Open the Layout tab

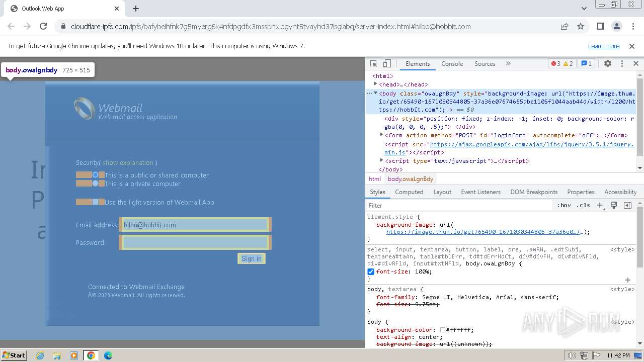(x=442, y=192)
